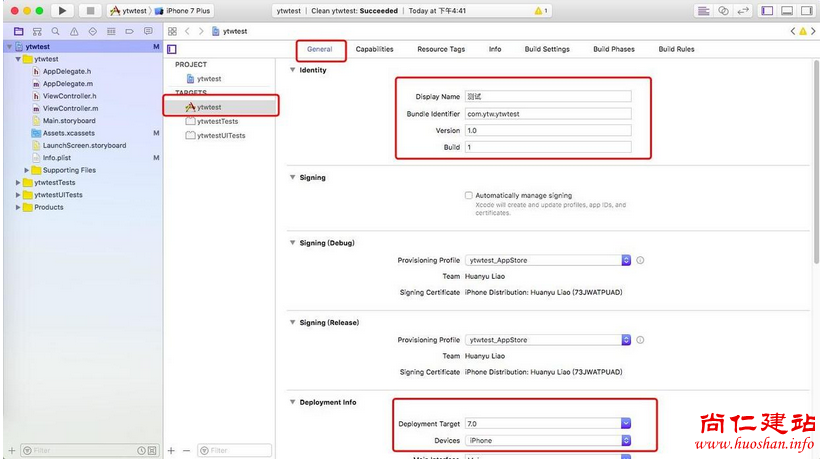The image size is (820, 463).
Task: Select the ytwtestUITests target
Action: click(220, 136)
